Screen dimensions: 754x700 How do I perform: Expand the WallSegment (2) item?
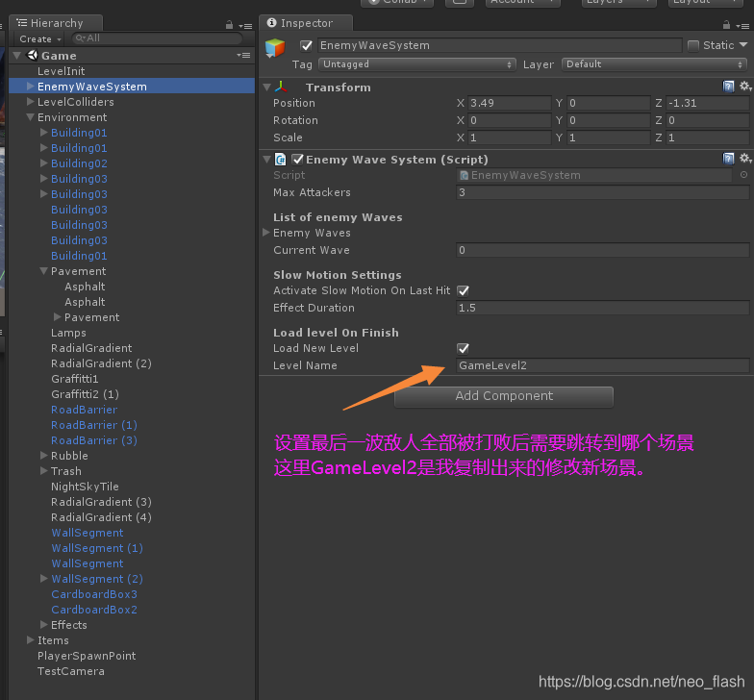coord(44,579)
